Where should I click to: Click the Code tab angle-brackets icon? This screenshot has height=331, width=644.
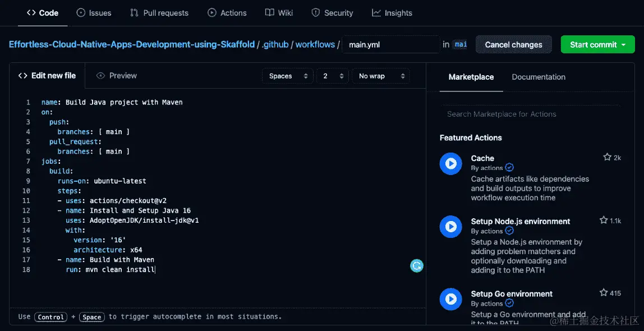click(x=31, y=13)
